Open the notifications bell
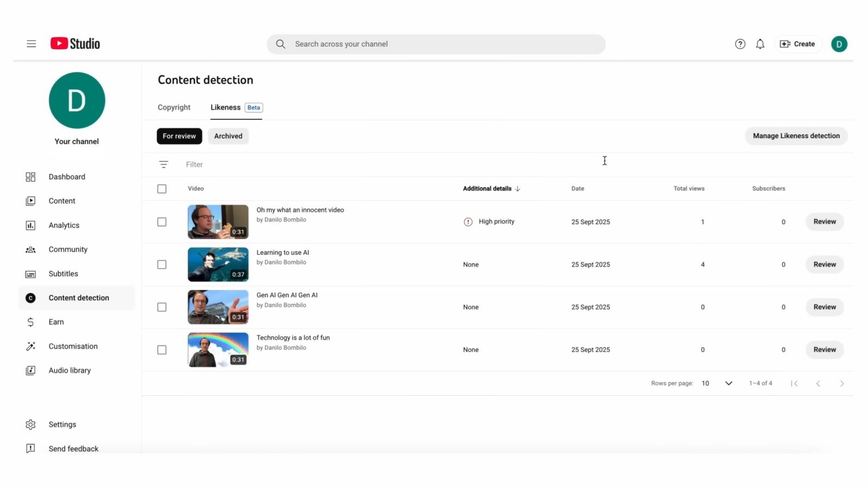Screen dimensions: 868x488 coord(760,44)
